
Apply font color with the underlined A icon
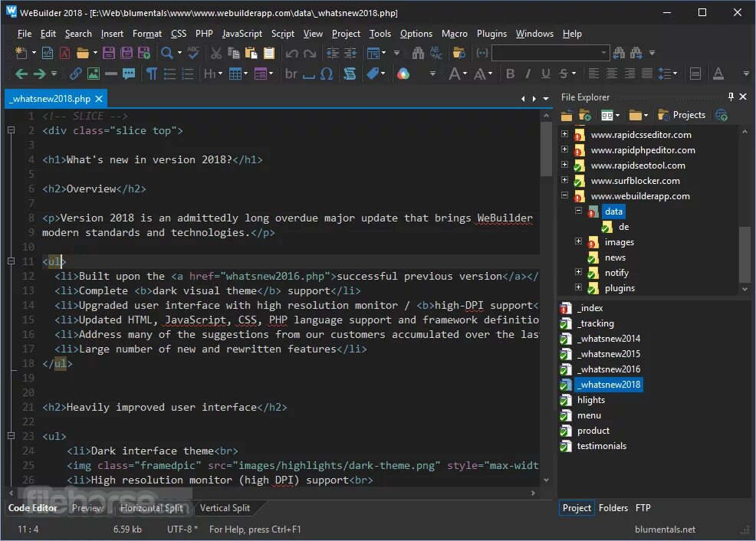coord(718,74)
